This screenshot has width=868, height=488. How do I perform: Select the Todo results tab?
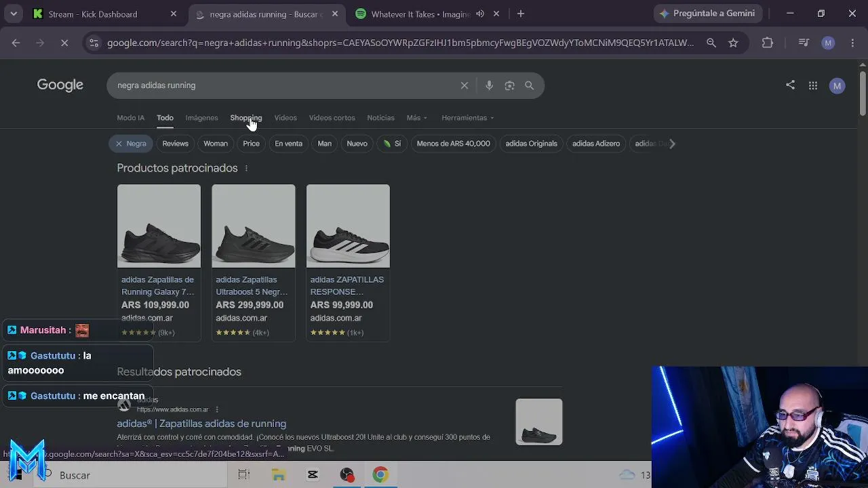pyautogui.click(x=165, y=118)
